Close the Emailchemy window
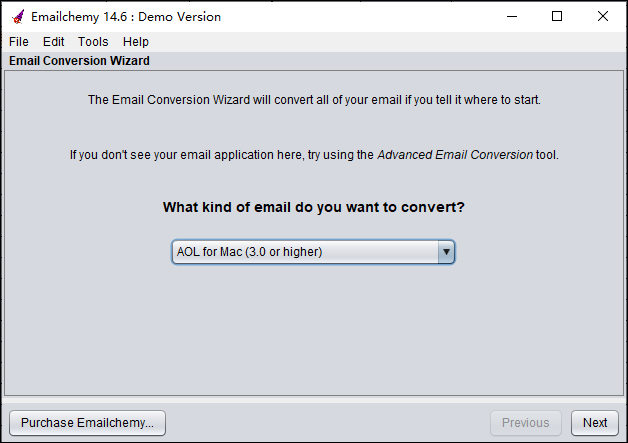Image resolution: width=628 pixels, height=443 pixels. tap(603, 16)
